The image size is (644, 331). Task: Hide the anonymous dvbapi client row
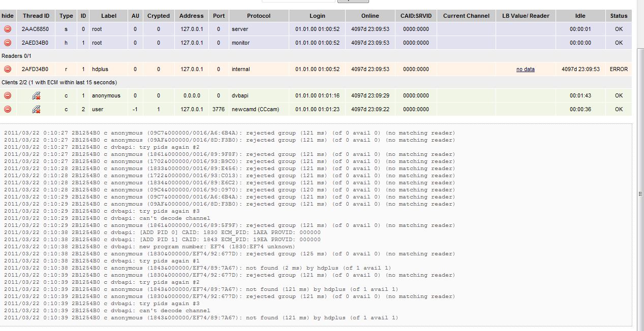click(8, 95)
